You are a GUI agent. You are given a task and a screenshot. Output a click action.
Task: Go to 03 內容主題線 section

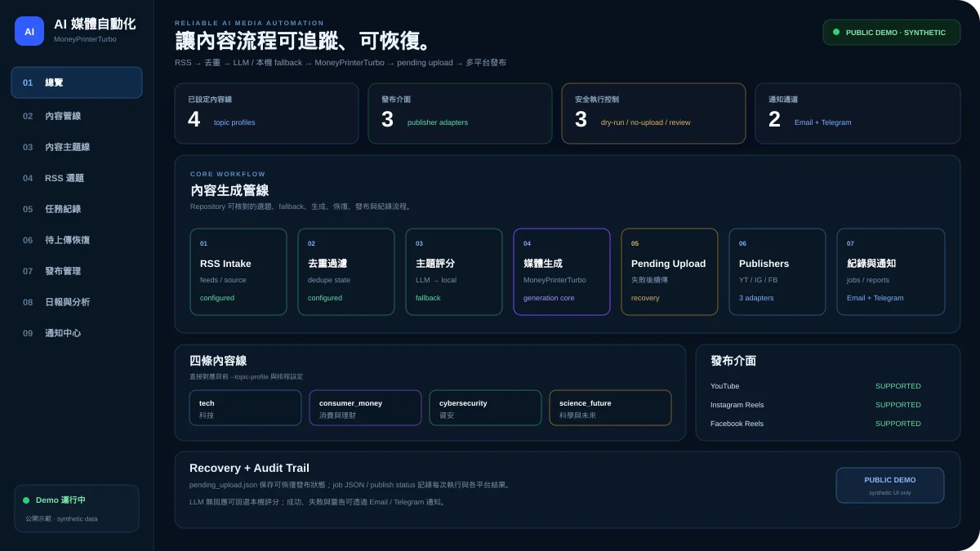[x=77, y=147]
